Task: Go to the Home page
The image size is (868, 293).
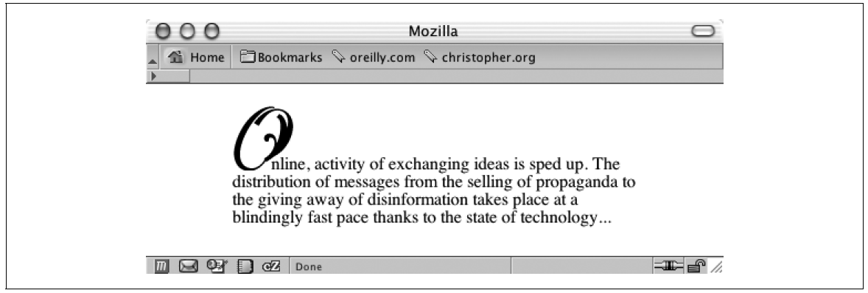Action: pyautogui.click(x=196, y=57)
